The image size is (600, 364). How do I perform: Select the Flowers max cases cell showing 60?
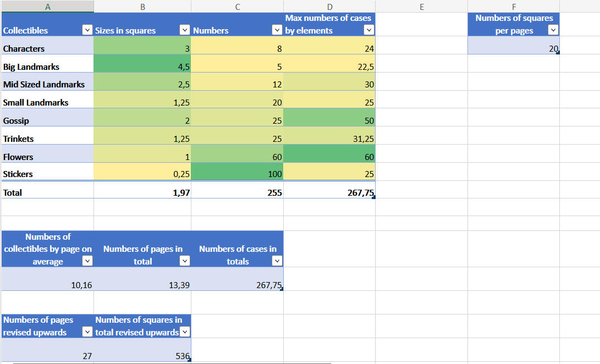[x=329, y=157]
